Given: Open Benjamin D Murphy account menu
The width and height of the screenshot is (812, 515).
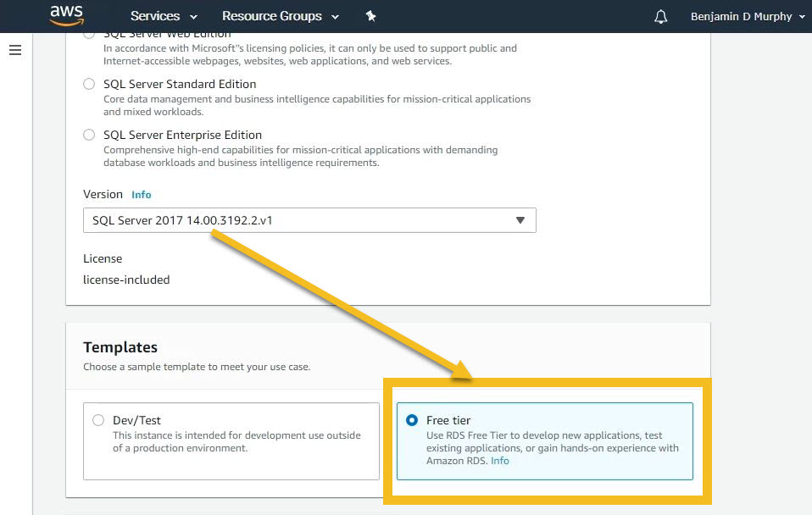Looking at the screenshot, I should pyautogui.click(x=748, y=17).
